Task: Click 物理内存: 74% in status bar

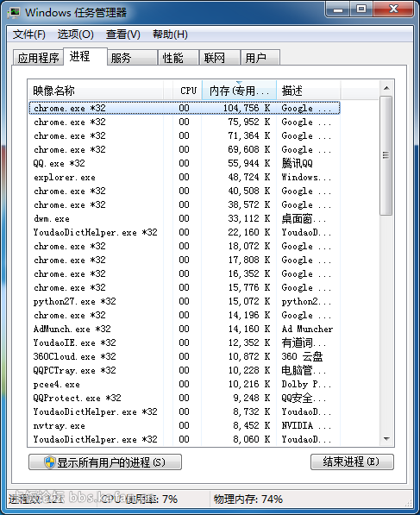Action: (x=248, y=499)
